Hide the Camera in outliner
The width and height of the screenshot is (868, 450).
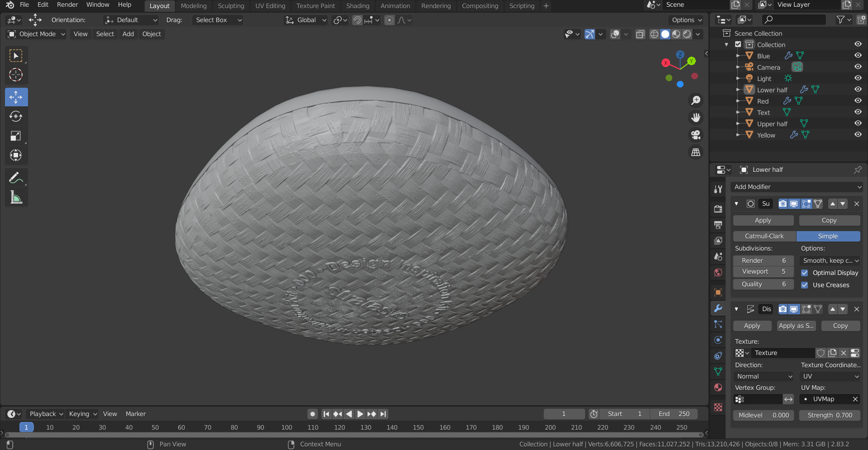point(858,67)
